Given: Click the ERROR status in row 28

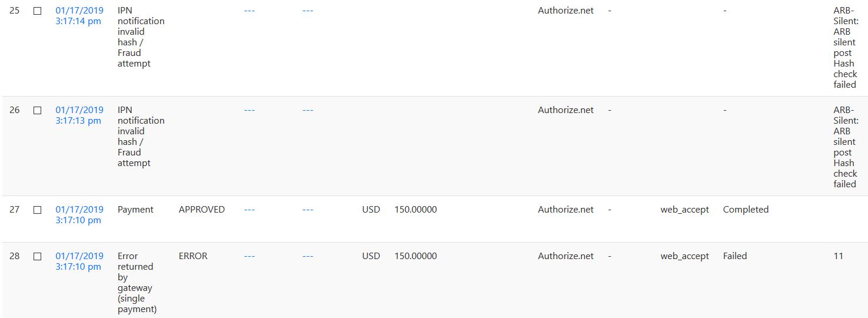Looking at the screenshot, I should point(193,256).
